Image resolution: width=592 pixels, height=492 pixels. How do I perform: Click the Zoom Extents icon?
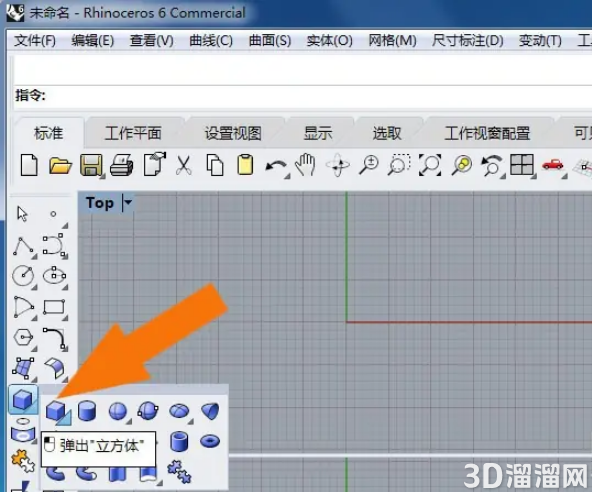pos(430,165)
